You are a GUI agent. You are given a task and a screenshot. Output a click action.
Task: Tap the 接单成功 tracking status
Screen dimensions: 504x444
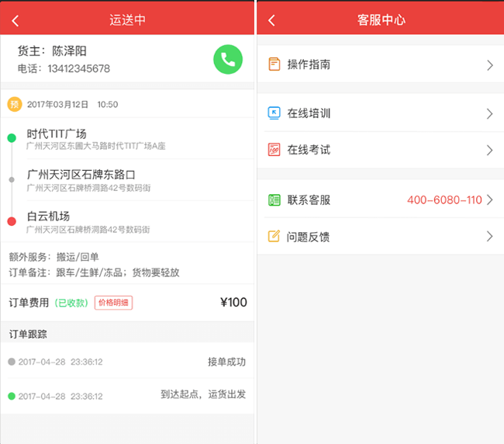pos(226,362)
